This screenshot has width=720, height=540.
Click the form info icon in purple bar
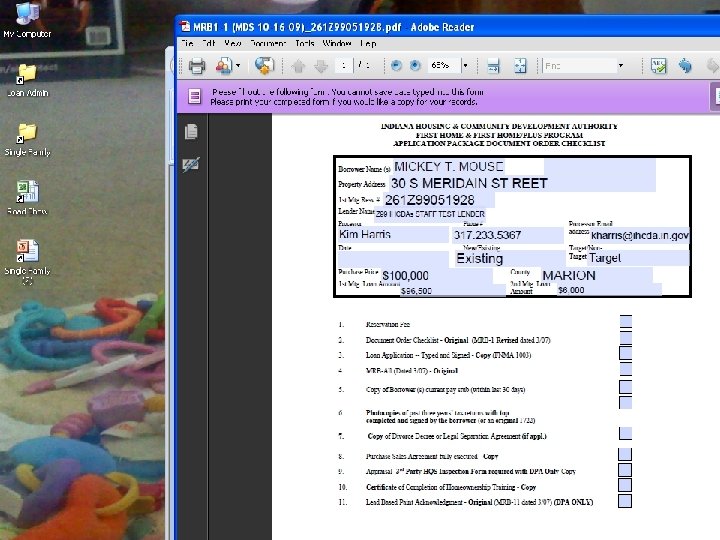195,96
